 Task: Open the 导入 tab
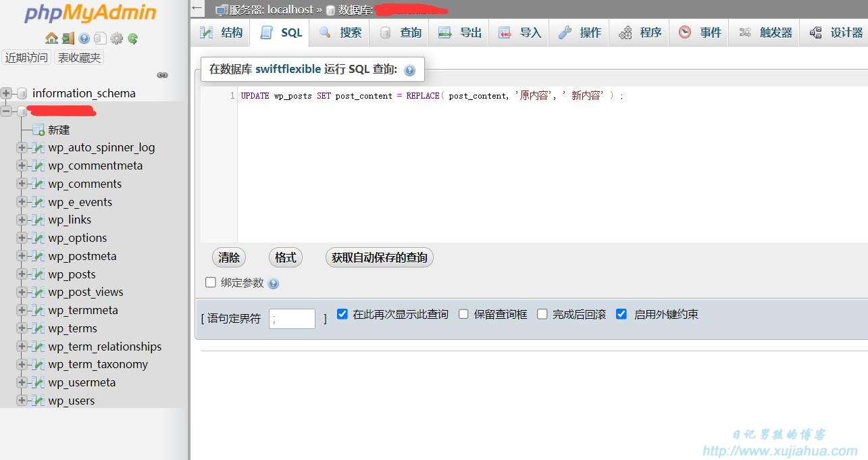click(x=519, y=32)
